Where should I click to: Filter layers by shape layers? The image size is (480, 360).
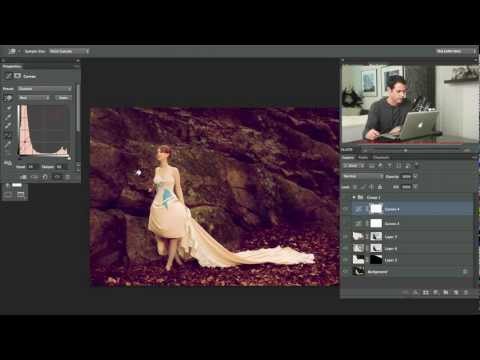pyautogui.click(x=398, y=165)
